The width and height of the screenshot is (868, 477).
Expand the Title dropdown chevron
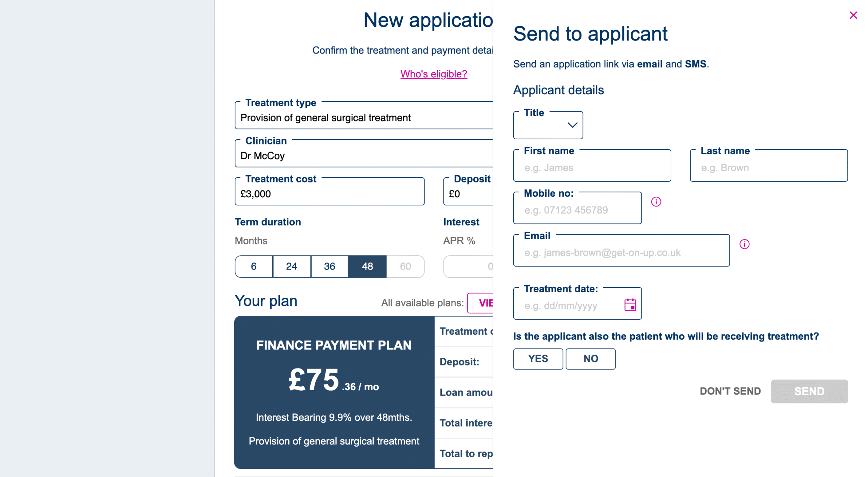(572, 125)
